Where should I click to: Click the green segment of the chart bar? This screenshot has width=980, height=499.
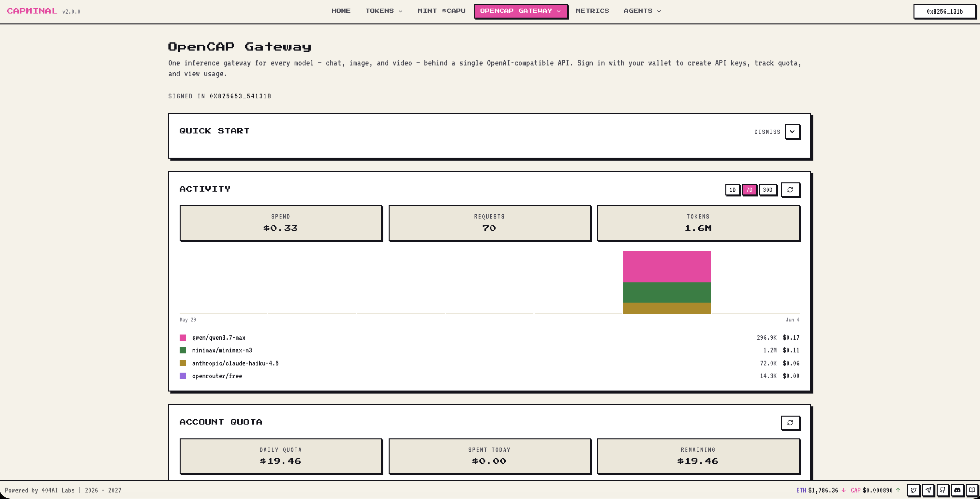667,292
